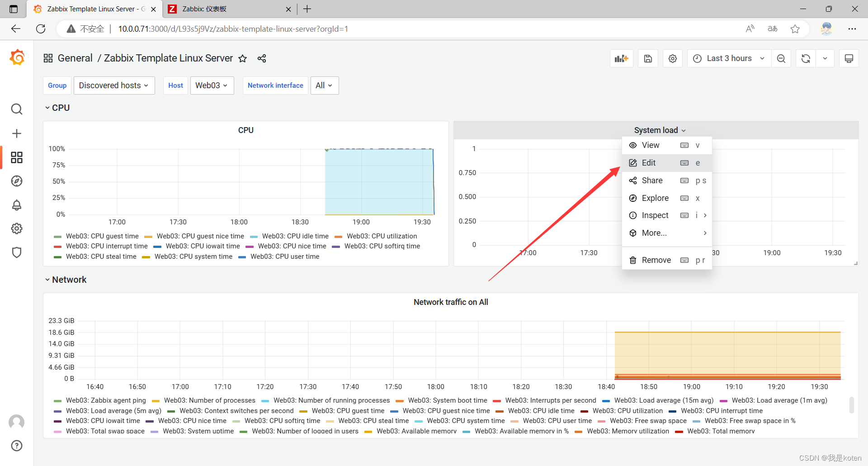Click the System load panel title dropdown
Image resolution: width=868 pixels, height=466 pixels.
pyautogui.click(x=660, y=130)
